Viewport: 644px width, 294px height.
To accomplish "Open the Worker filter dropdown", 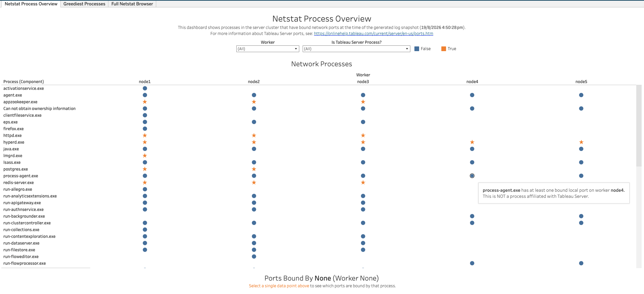I will pos(268,49).
